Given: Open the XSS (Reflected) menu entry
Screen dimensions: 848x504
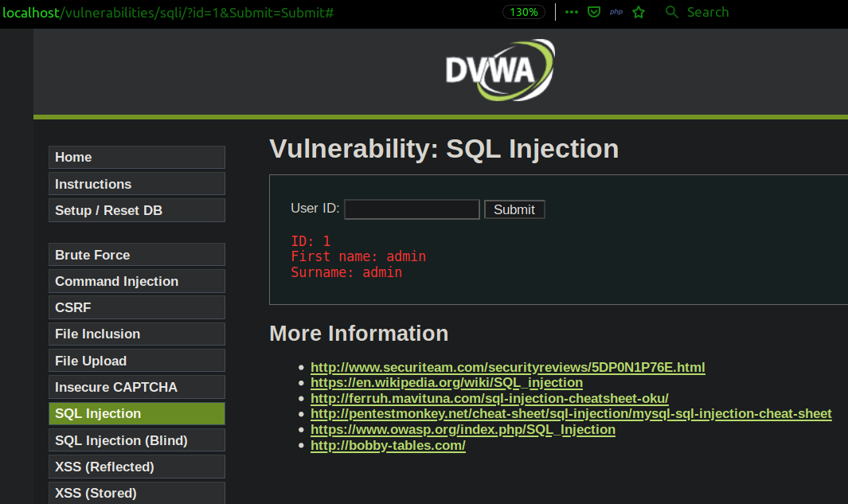Looking at the screenshot, I should 136,467.
